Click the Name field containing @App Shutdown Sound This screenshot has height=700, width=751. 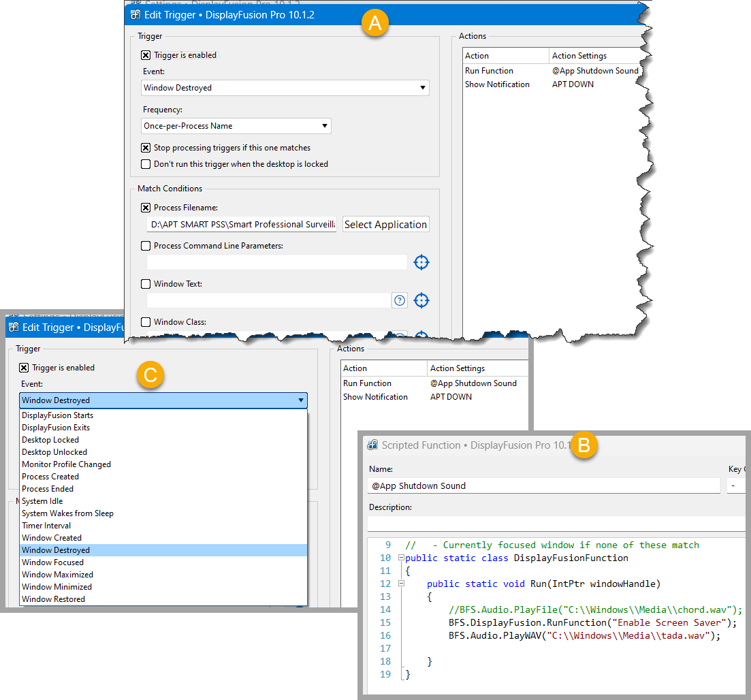click(543, 486)
